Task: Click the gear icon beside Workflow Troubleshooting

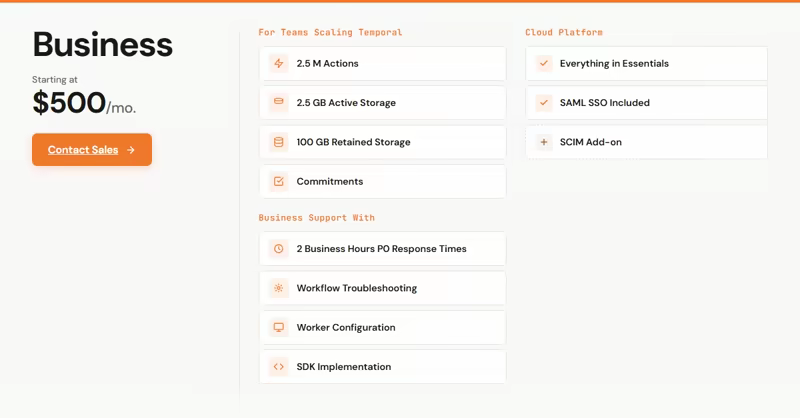Action: click(x=279, y=288)
